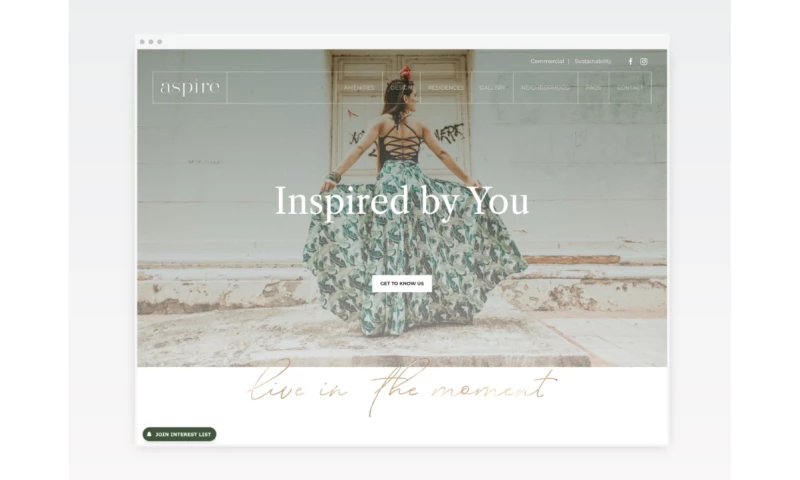Go to the Design nav item
This screenshot has height=480, width=800.
click(x=401, y=88)
